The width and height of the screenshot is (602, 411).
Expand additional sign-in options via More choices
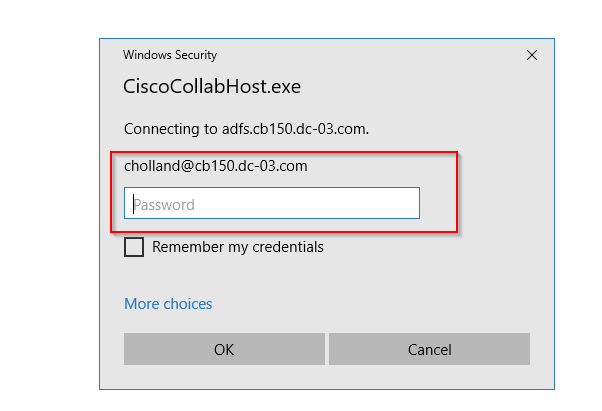tap(168, 304)
